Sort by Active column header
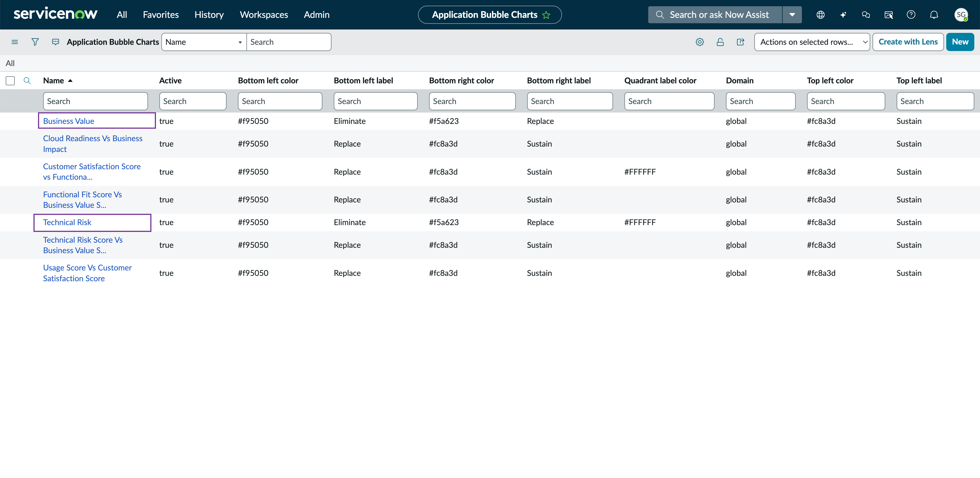Viewport: 980px width, 478px height. click(170, 81)
